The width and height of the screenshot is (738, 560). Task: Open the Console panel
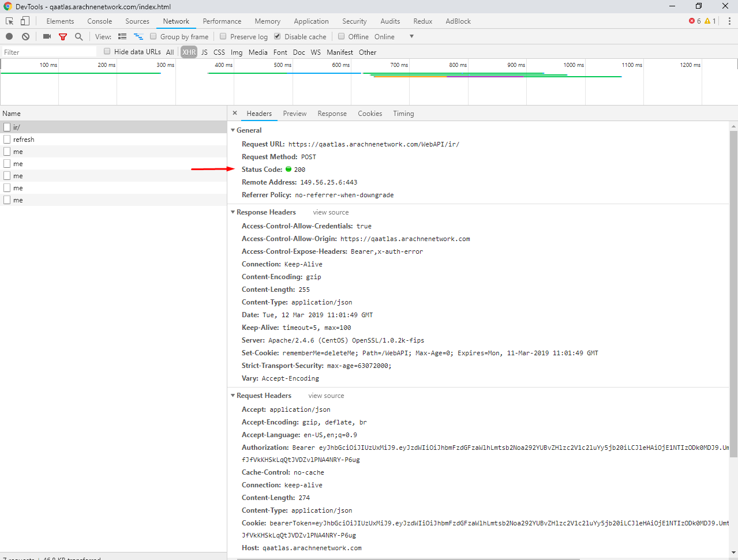pos(99,21)
